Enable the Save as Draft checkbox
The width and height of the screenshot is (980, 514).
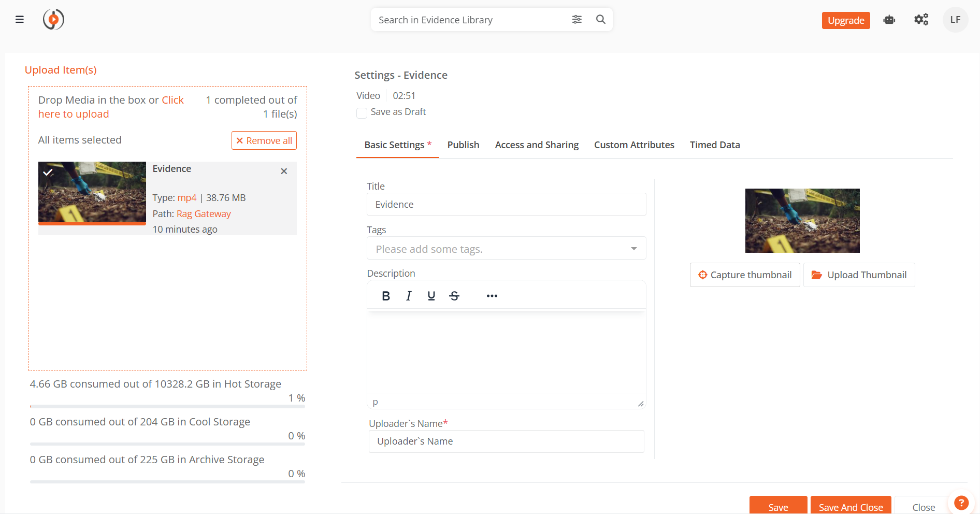[x=362, y=112]
